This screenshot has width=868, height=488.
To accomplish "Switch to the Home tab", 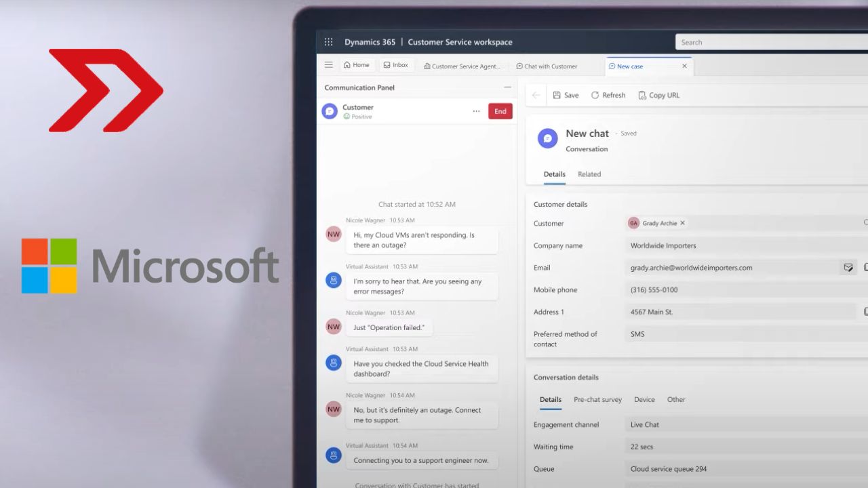I will coord(357,65).
